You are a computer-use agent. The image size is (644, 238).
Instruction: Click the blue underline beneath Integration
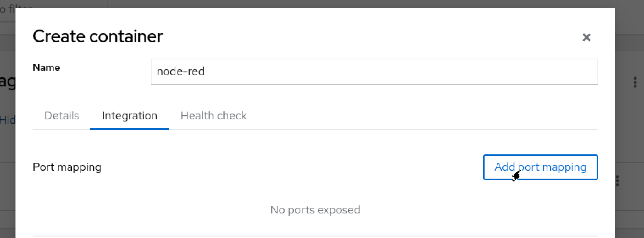coord(129,129)
